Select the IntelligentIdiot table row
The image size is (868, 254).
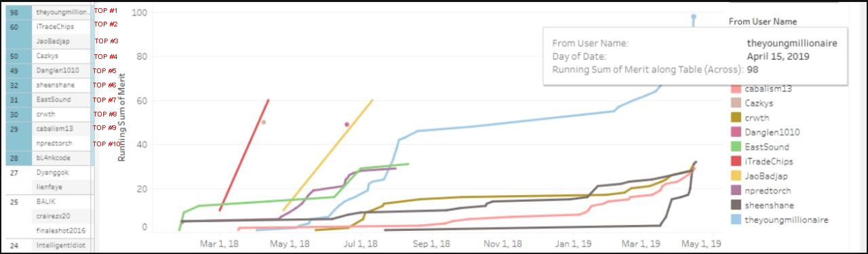(47, 245)
